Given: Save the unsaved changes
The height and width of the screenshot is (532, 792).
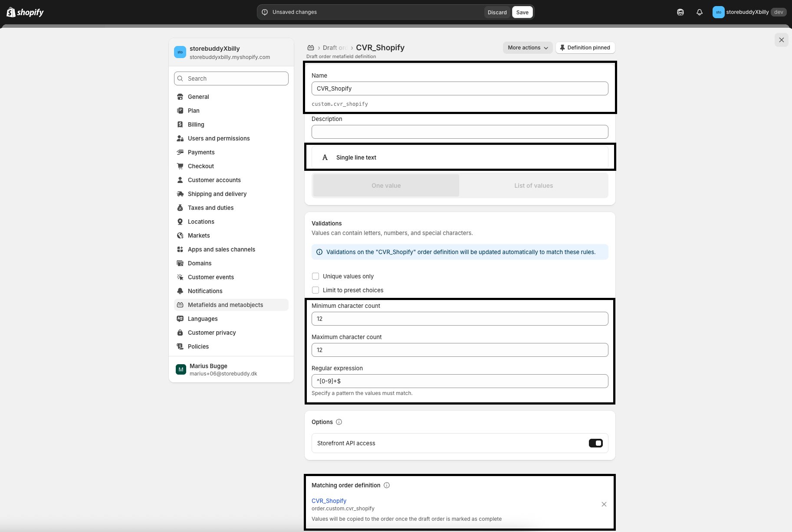Looking at the screenshot, I should point(522,12).
